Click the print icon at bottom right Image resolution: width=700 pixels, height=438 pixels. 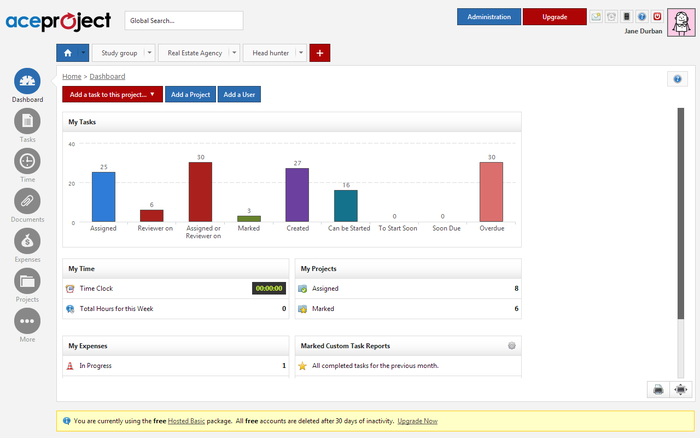pyautogui.click(x=659, y=390)
